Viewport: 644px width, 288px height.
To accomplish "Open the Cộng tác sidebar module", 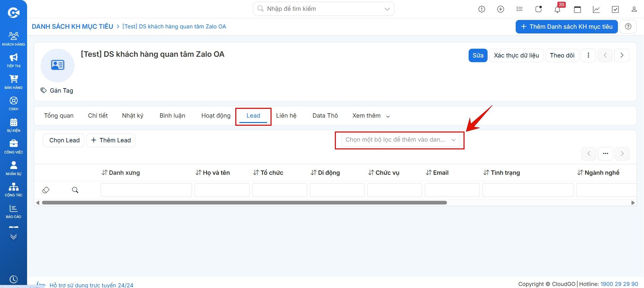I will pyautogui.click(x=14, y=190).
